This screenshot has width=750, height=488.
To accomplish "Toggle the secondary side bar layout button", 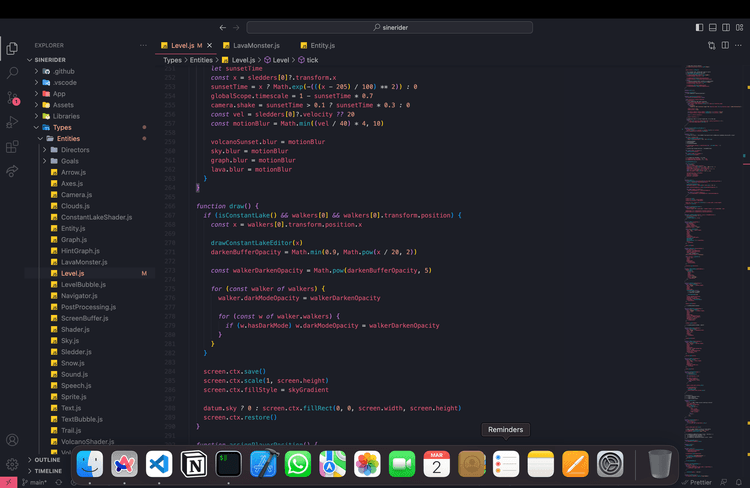I will pos(726,27).
